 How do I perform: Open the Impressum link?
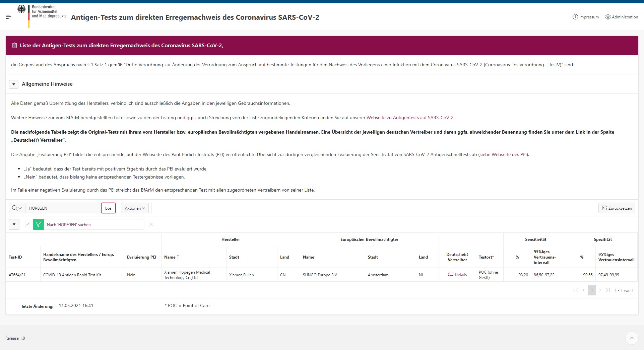tap(585, 17)
